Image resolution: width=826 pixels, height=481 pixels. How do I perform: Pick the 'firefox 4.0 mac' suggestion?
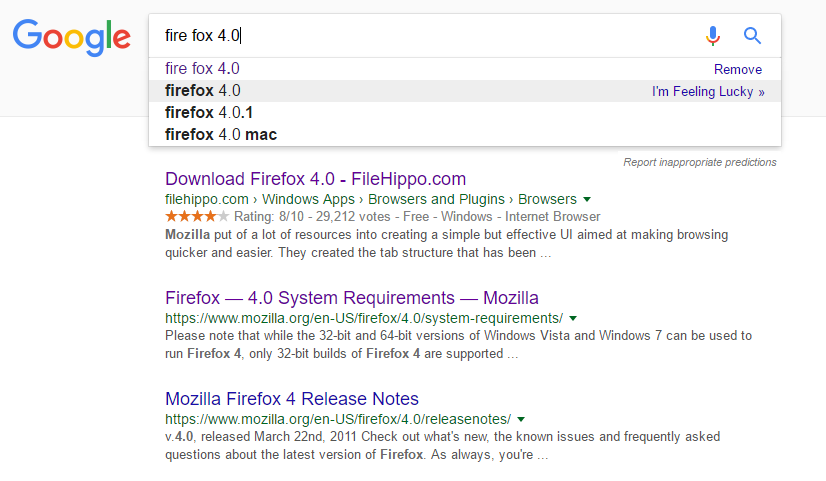click(220, 134)
